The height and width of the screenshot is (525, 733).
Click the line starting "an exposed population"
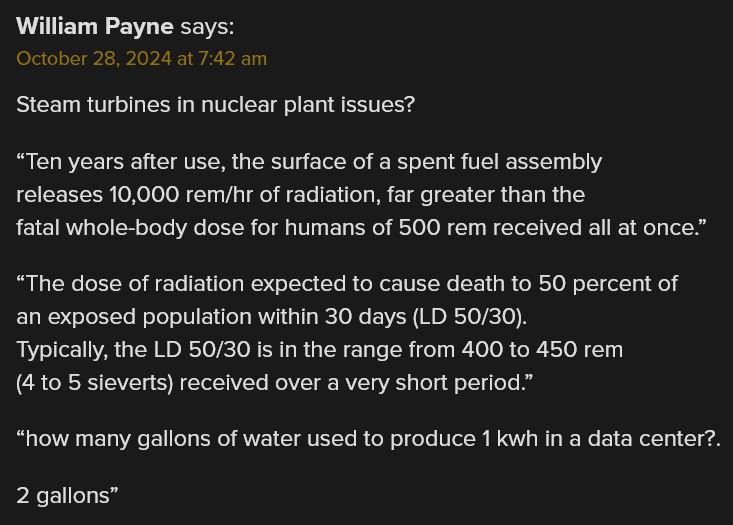(x=272, y=317)
